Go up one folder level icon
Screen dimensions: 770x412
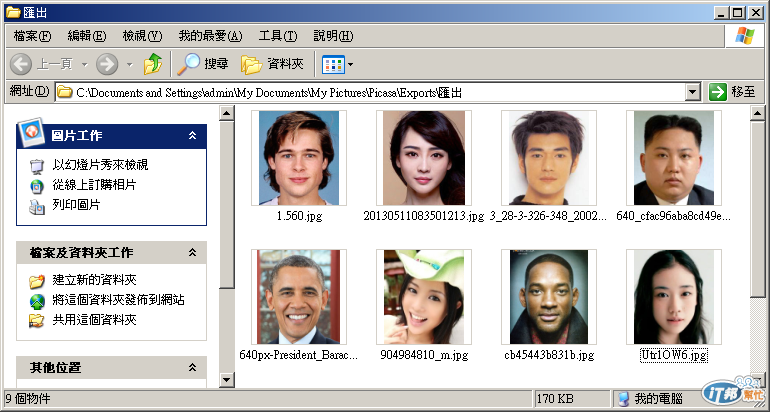153,64
